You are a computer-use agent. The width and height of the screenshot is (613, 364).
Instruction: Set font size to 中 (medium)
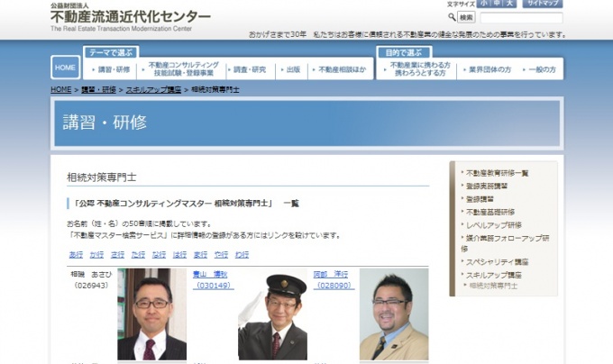point(497,4)
